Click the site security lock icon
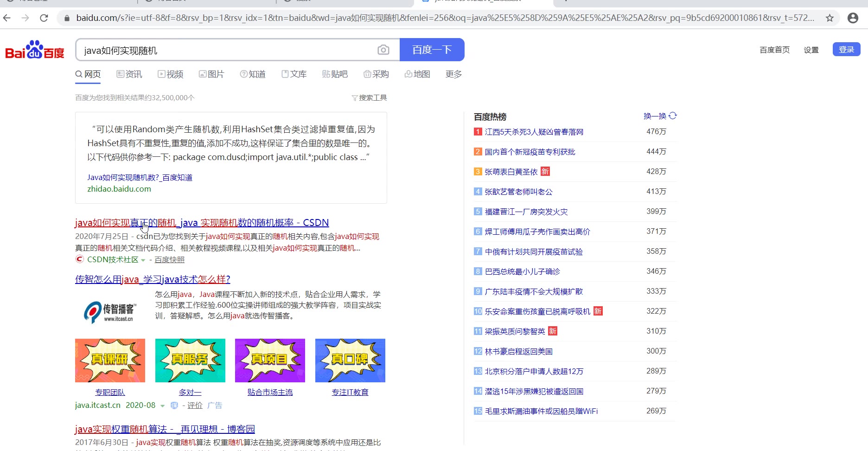868x451 pixels. (67, 18)
